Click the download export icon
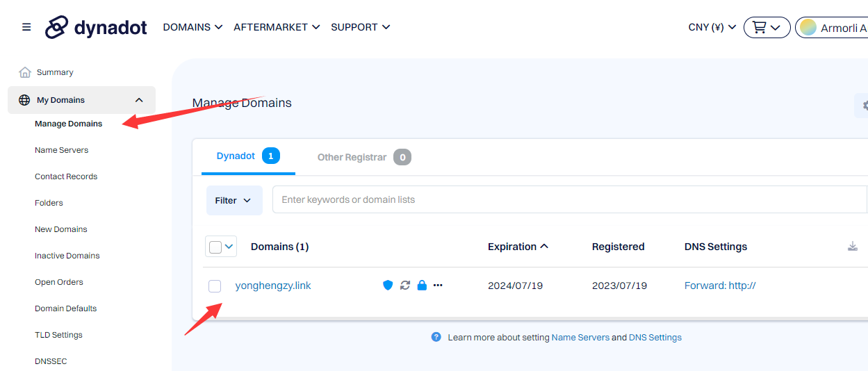 click(853, 247)
